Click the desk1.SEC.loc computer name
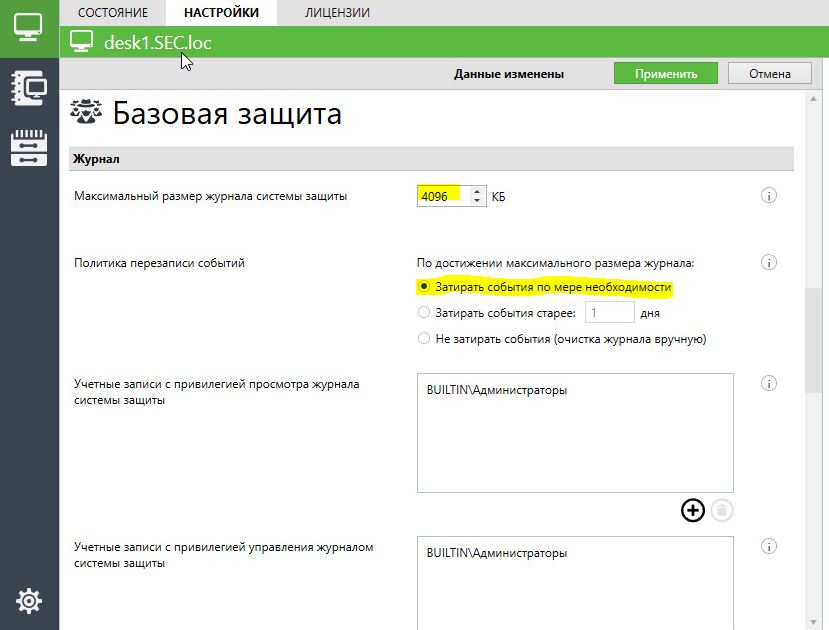829x630 pixels. [158, 42]
